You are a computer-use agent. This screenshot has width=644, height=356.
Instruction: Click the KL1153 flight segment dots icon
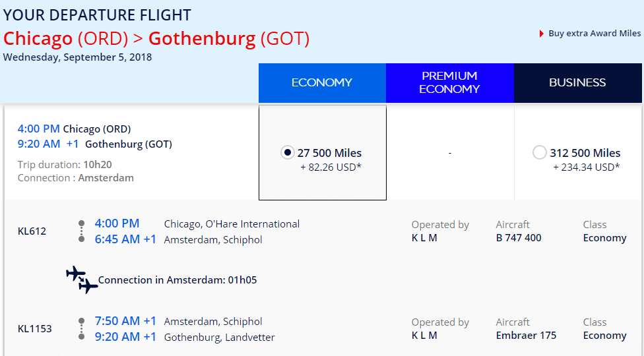[x=81, y=328]
